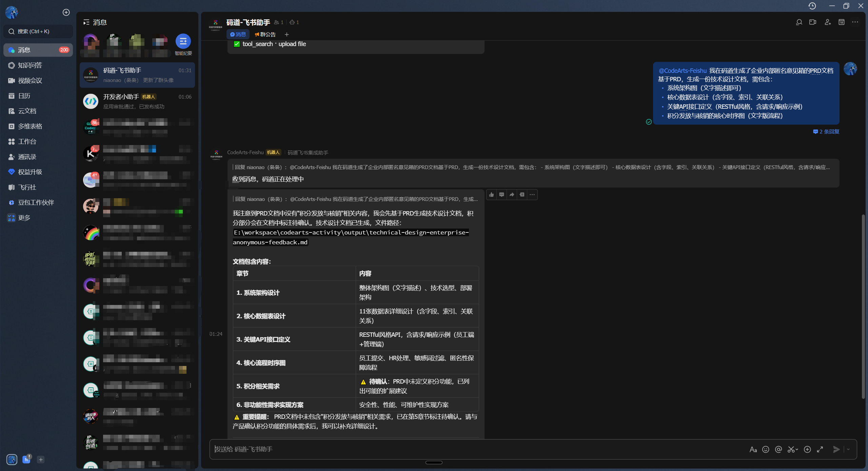Open 云文档 in the sidebar
This screenshot has width=868, height=471.
click(x=38, y=111)
